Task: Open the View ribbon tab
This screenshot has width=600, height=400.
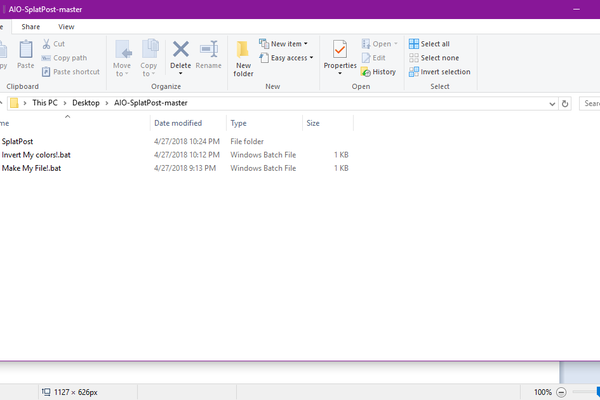Action: [x=66, y=26]
